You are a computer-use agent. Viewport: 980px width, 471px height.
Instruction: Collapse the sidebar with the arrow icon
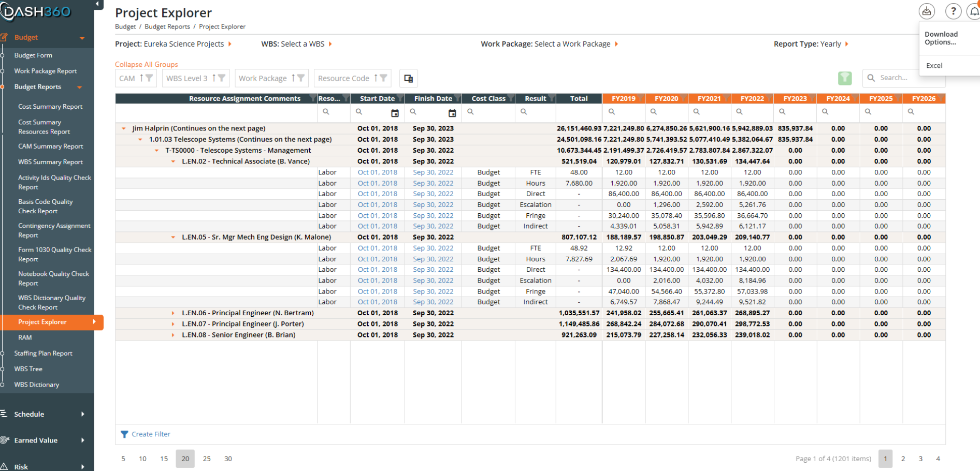pyautogui.click(x=97, y=4)
